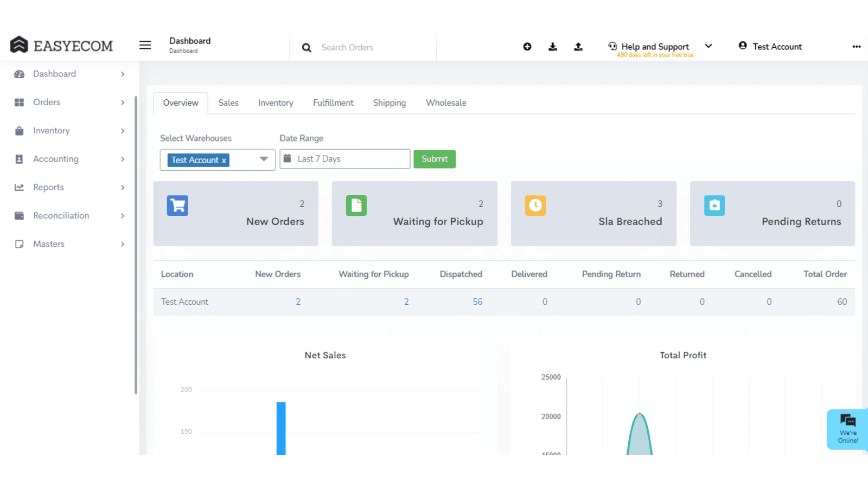This screenshot has width=868, height=488.
Task: Open the Select Warehouses dropdown
Action: [263, 159]
